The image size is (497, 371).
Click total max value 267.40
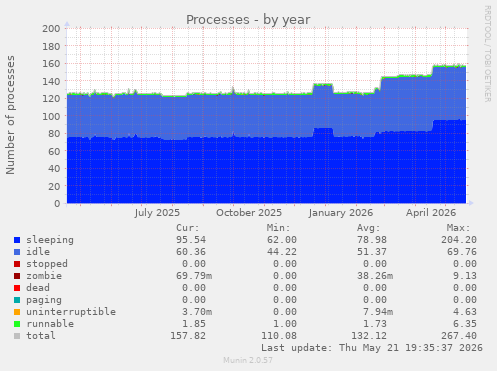tap(459, 336)
